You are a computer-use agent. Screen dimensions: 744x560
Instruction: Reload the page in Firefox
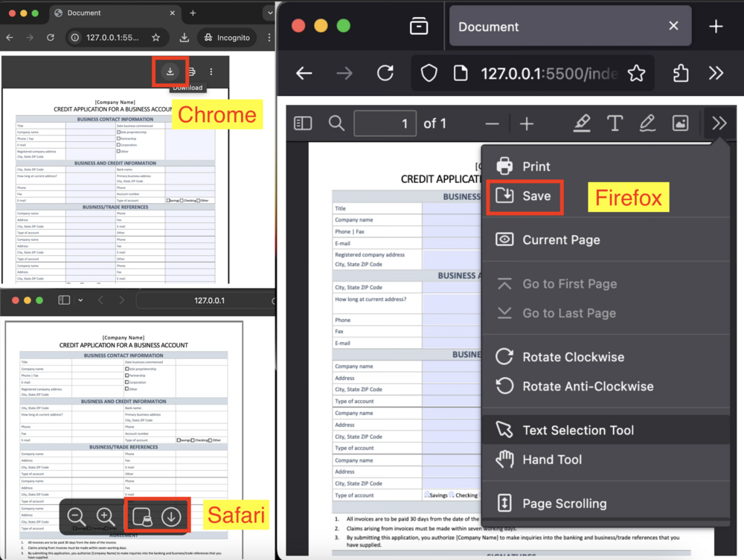pos(385,73)
